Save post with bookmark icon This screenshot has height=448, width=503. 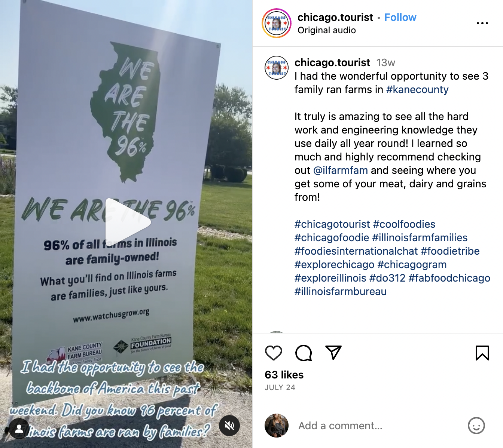click(x=482, y=353)
